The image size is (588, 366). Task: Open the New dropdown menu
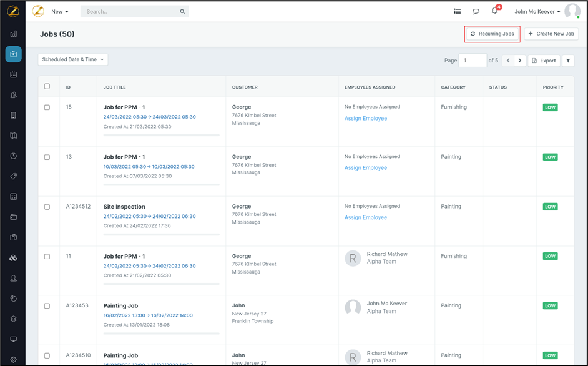[x=60, y=11]
